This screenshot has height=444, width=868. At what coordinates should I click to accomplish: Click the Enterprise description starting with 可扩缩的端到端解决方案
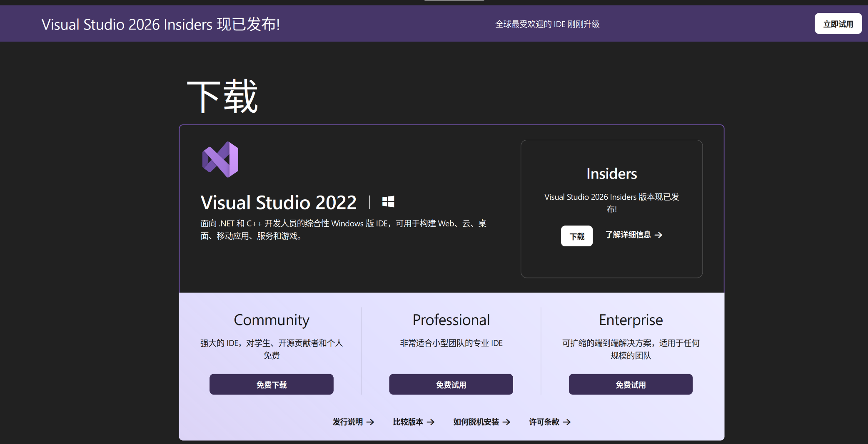click(x=631, y=349)
